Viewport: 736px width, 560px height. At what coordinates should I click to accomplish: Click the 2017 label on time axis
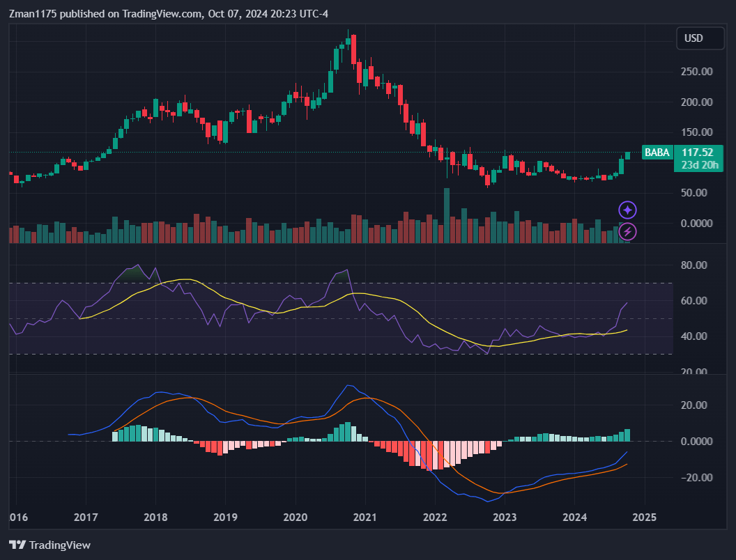point(86,518)
